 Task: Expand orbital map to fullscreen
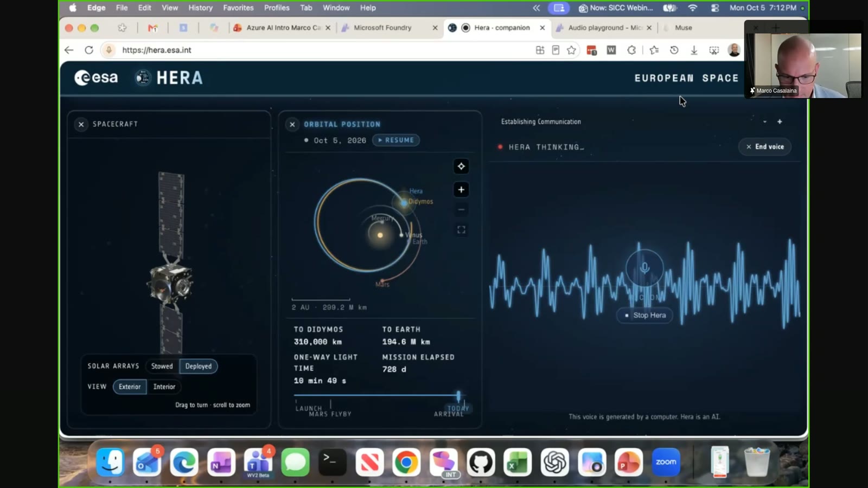tap(461, 230)
